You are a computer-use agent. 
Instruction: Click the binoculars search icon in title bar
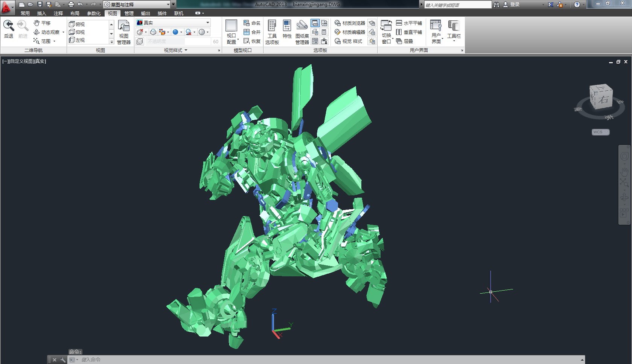pos(496,5)
